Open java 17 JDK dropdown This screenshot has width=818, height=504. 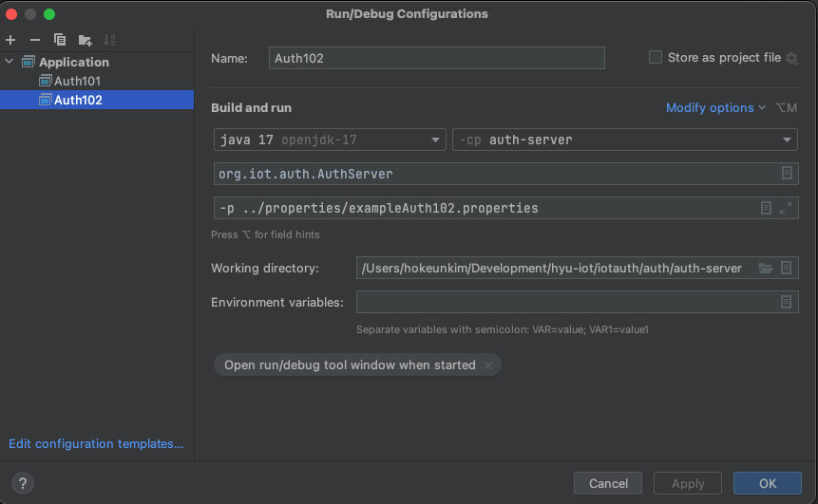click(x=330, y=140)
